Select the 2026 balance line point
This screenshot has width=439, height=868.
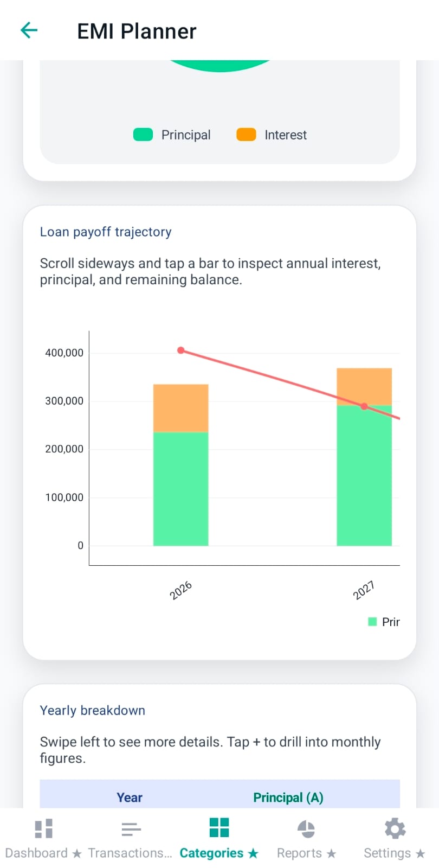(x=181, y=350)
